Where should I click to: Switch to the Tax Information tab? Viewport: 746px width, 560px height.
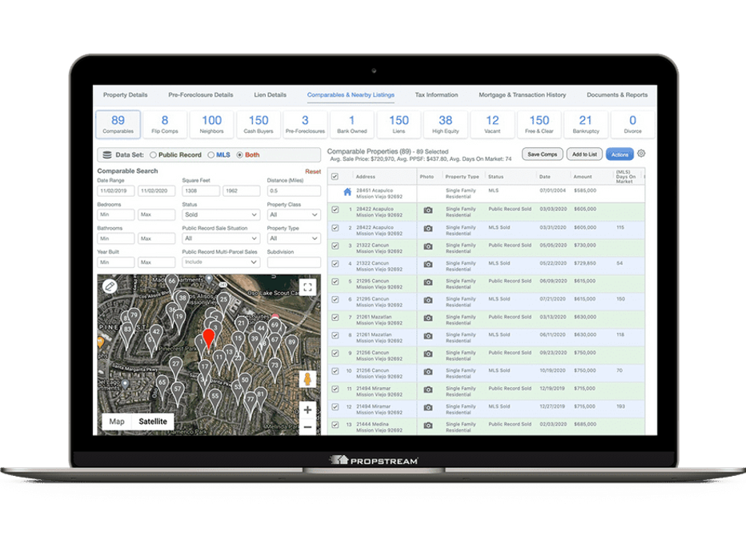point(436,95)
